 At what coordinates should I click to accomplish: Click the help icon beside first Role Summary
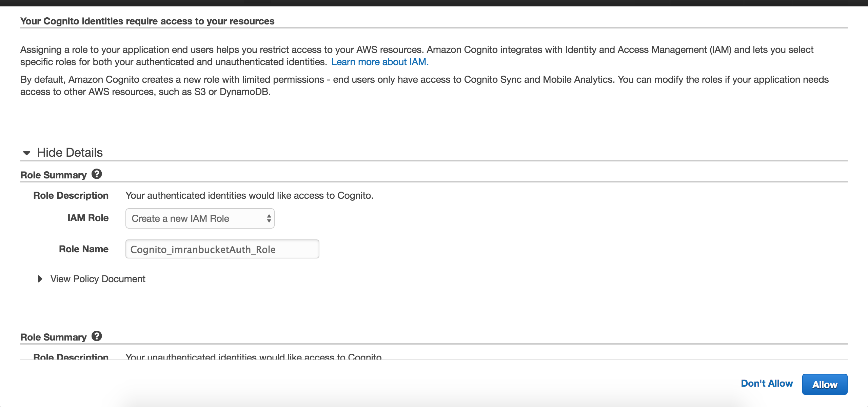(x=97, y=174)
